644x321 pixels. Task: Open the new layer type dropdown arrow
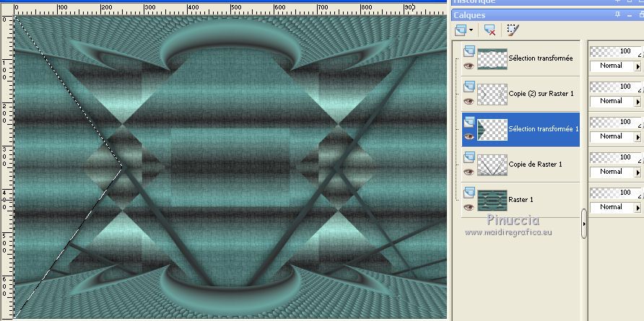pos(471,30)
